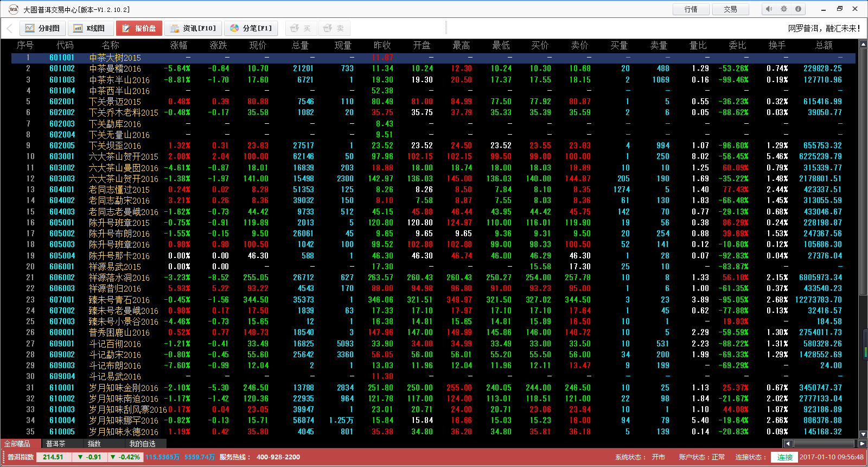Click the 连接 connection status button
Viewport: 868px width, 467px height.
point(784,457)
